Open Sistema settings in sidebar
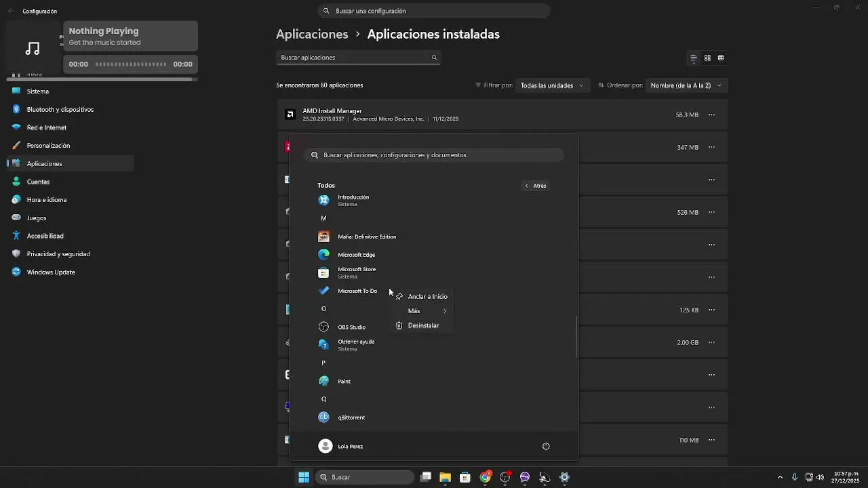This screenshot has height=488, width=868. click(71, 91)
